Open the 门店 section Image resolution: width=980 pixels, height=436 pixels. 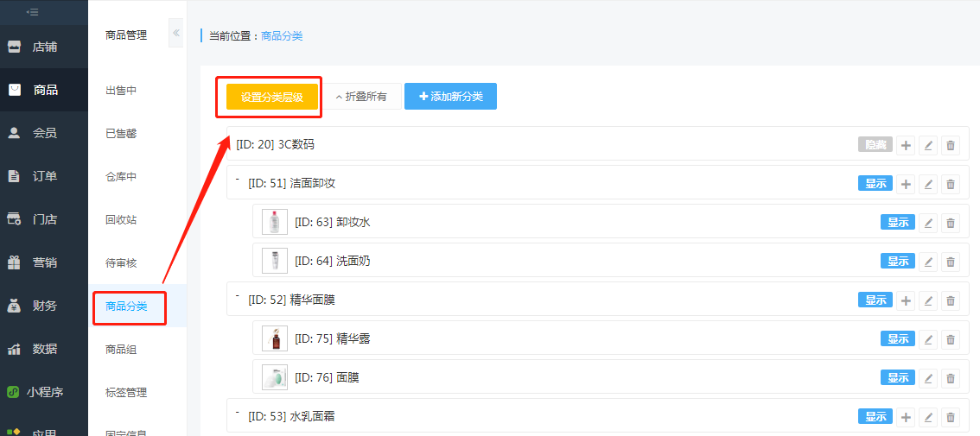(44, 219)
